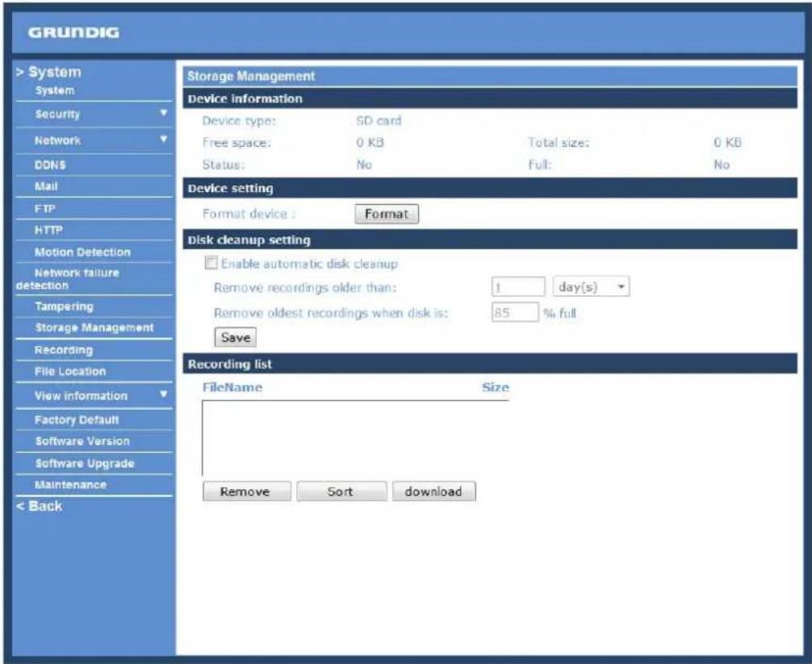
Task: Open the day(s) unit dropdown
Action: click(592, 286)
